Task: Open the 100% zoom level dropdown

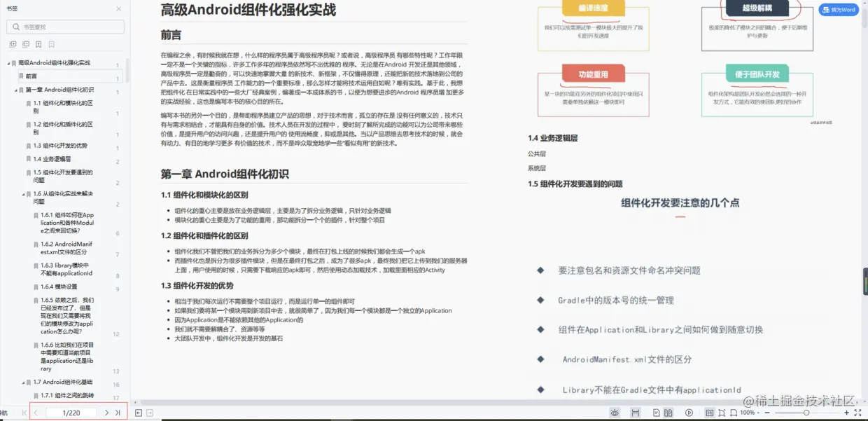Action: 750,413
